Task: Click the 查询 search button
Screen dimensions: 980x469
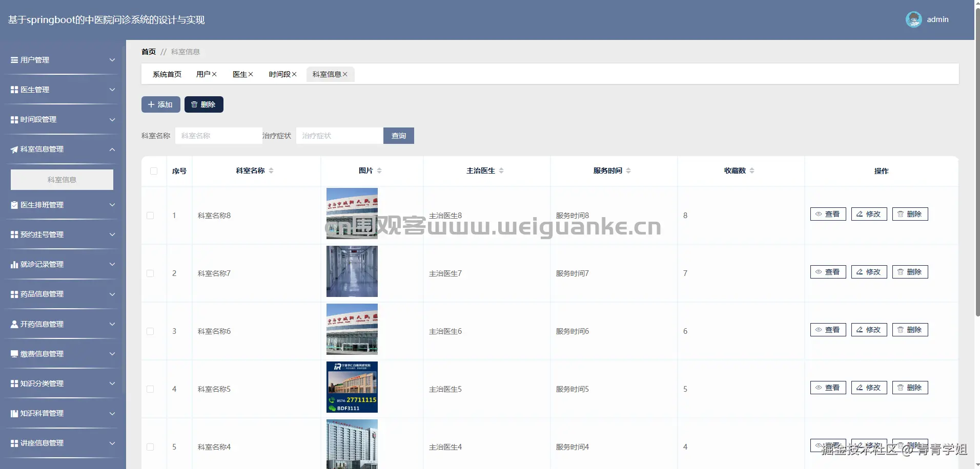Action: [399, 135]
